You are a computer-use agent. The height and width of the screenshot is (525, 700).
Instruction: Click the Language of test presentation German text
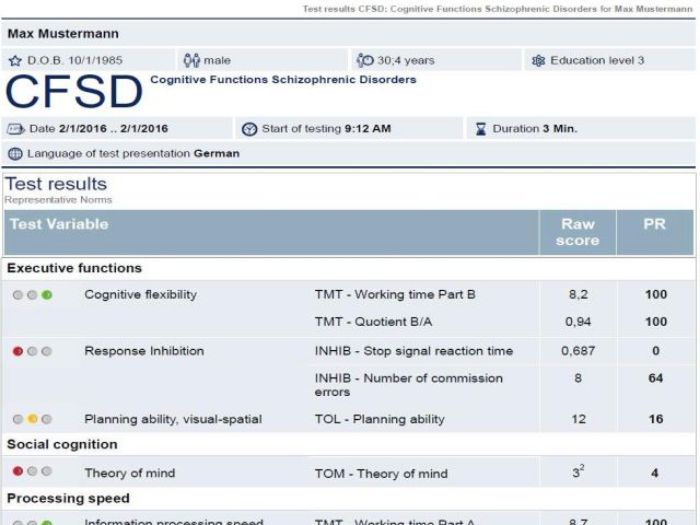tap(133, 154)
